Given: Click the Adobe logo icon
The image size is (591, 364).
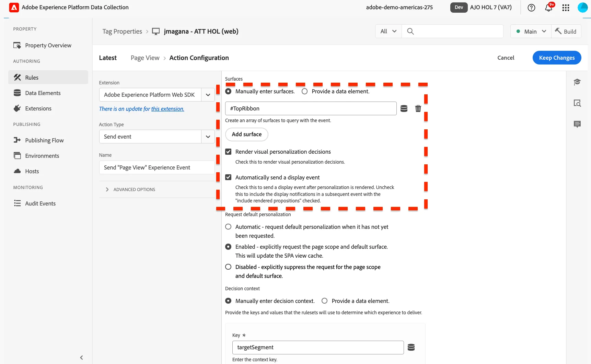Looking at the screenshot, I should point(14,7).
